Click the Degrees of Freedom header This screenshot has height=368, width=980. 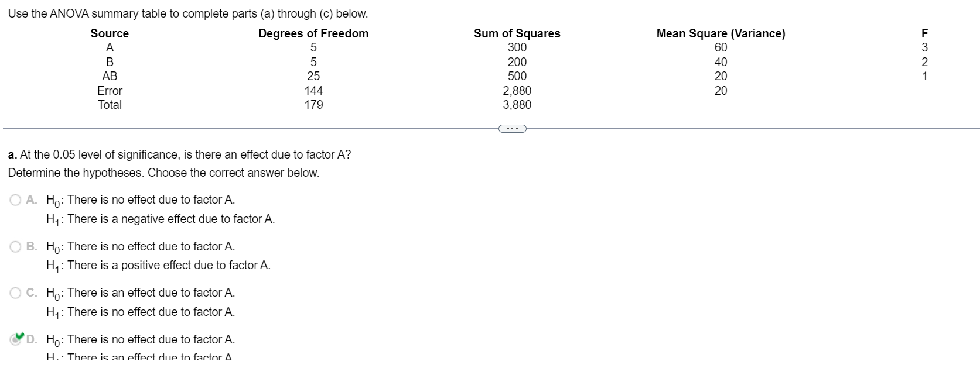point(313,33)
